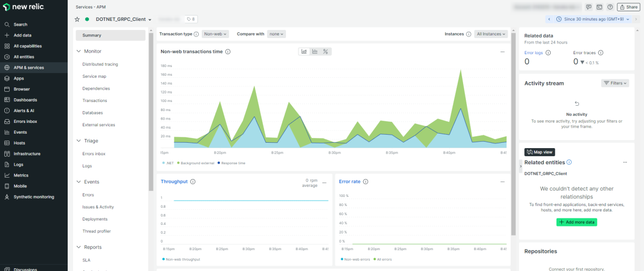Open the Error logs link
This screenshot has height=271, width=644.
click(x=533, y=53)
